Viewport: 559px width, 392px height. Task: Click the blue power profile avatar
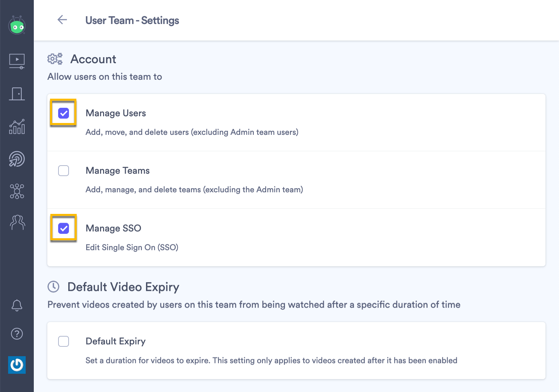coord(17,365)
